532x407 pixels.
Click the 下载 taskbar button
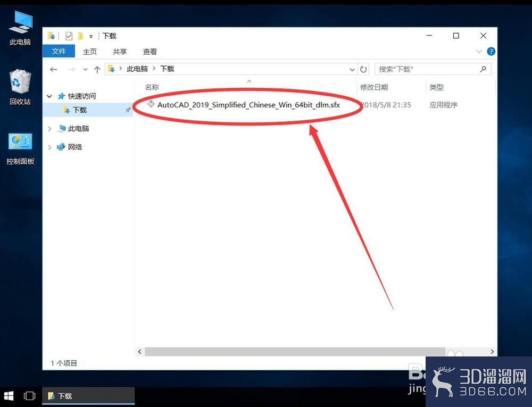88,396
